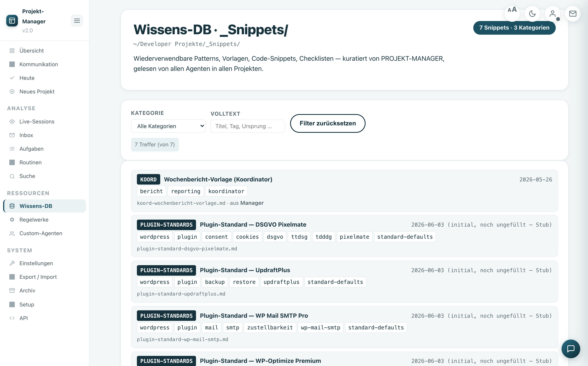
Task: Click the Heute checkmark icon
Action: coord(12,78)
